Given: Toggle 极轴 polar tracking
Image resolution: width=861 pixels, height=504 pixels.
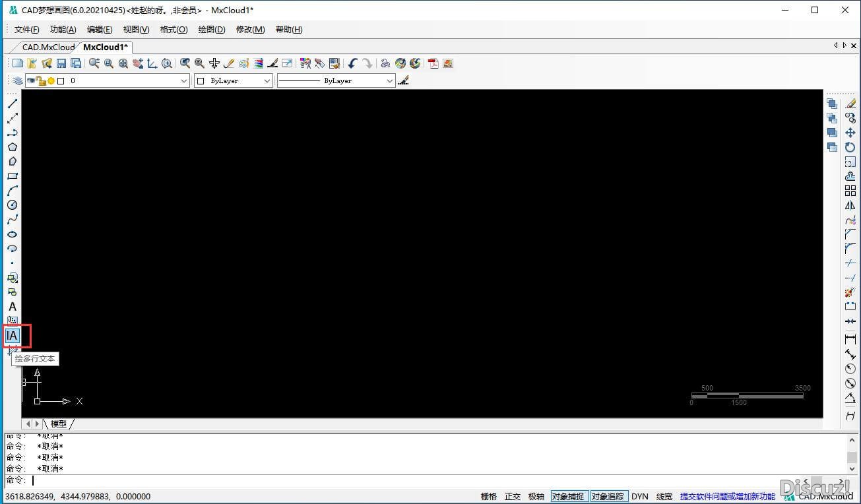Looking at the screenshot, I should (536, 496).
